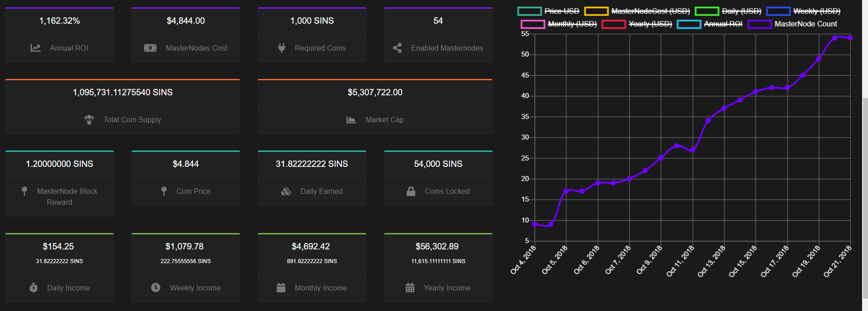Click the Total Coin Supply parachute icon

89,119
